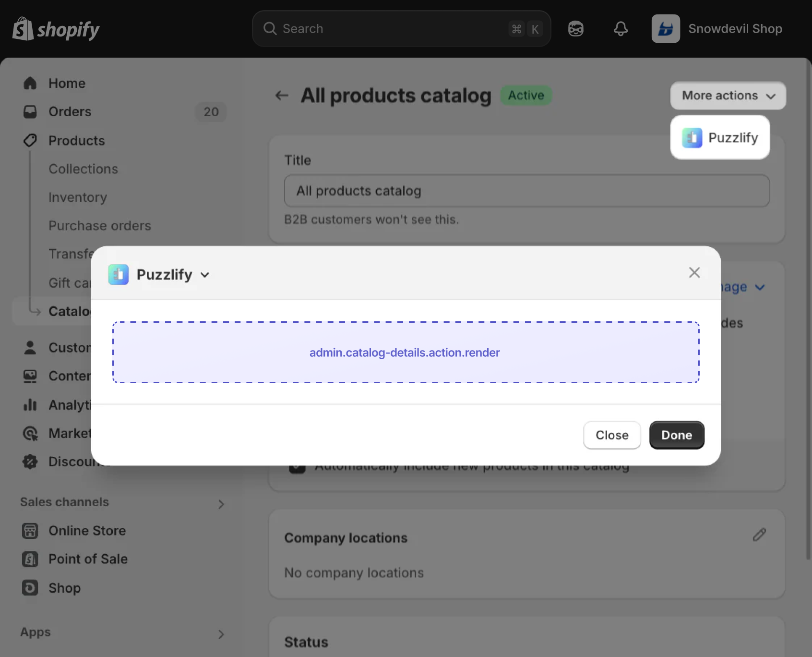Click the Discounts badge icon

click(30, 462)
